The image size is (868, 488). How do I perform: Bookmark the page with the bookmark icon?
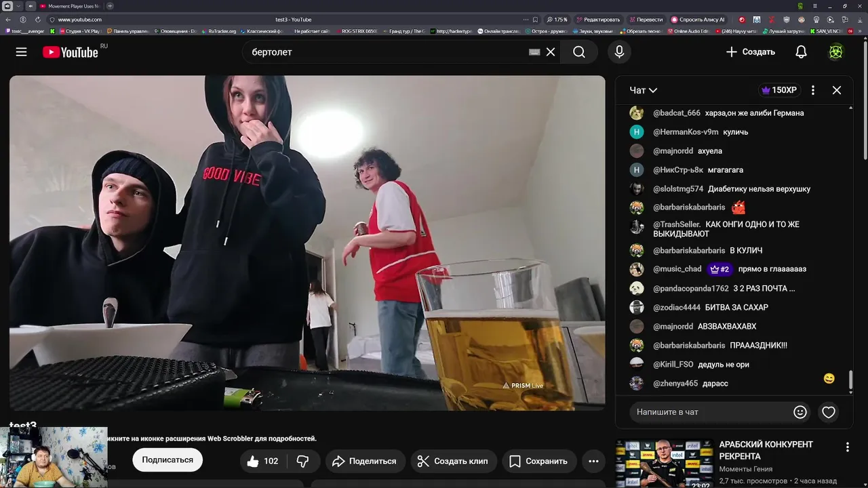(x=535, y=20)
